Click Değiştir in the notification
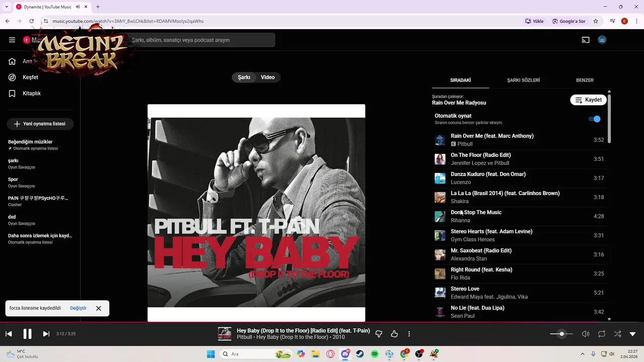Screen dimensions: 644x362 tap(78, 308)
